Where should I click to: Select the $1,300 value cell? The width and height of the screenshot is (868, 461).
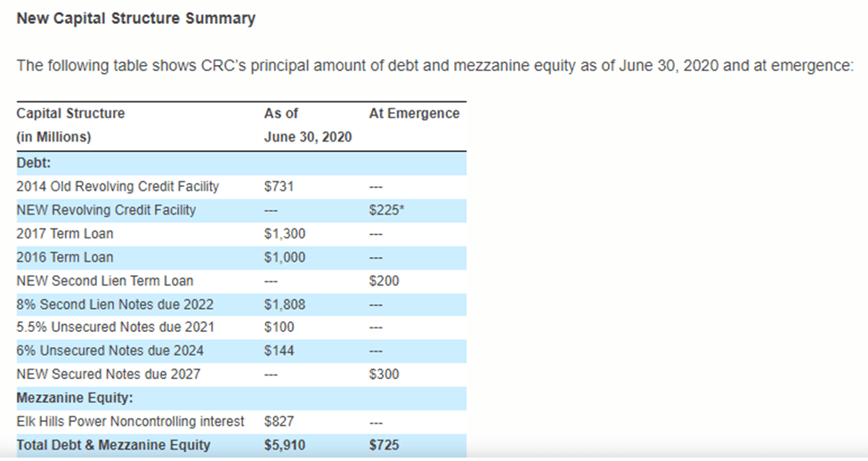click(x=287, y=234)
